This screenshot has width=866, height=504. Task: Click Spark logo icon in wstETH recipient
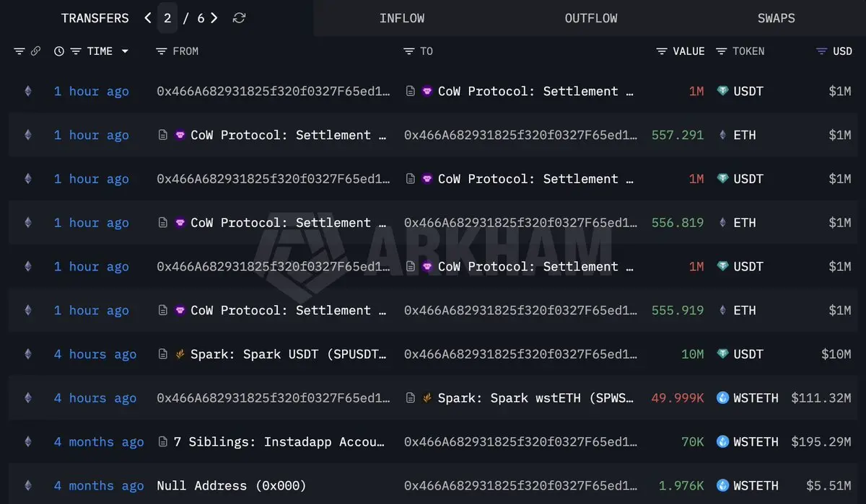click(x=427, y=398)
